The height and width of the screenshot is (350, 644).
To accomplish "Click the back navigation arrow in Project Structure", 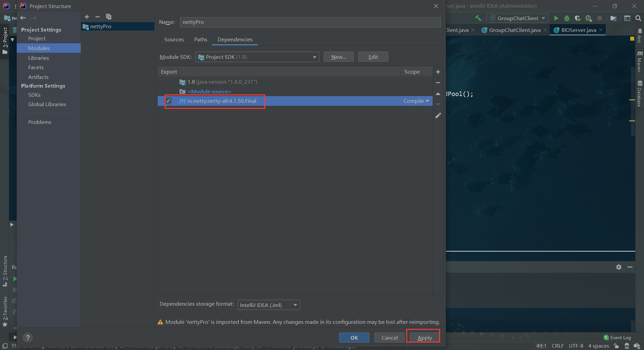I will pyautogui.click(x=23, y=18).
